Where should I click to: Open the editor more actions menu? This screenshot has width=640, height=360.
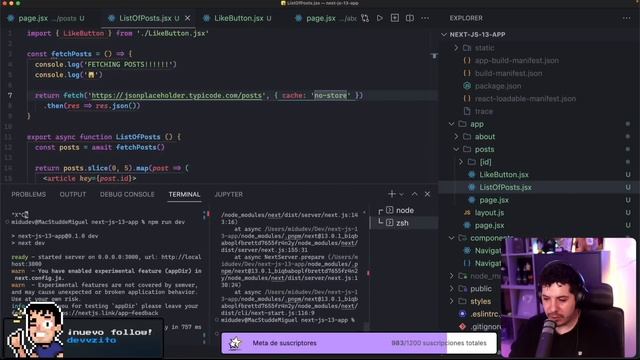click(425, 18)
